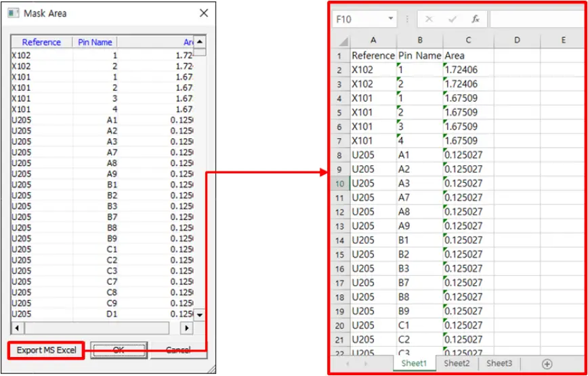Screen dimensions: 588x376
Task: Click the Export MS Excel button
Action: (47, 350)
